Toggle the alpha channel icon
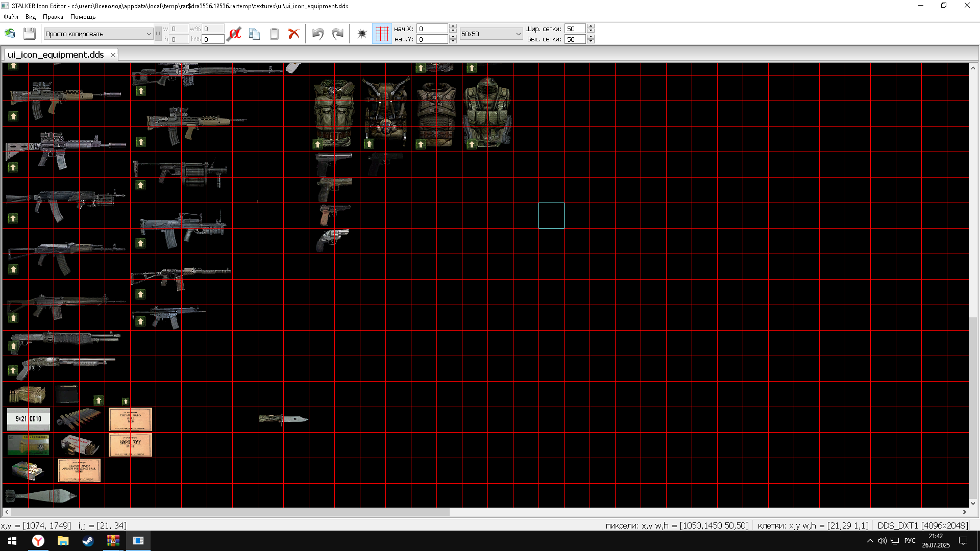This screenshot has height=551, width=980. (x=234, y=34)
